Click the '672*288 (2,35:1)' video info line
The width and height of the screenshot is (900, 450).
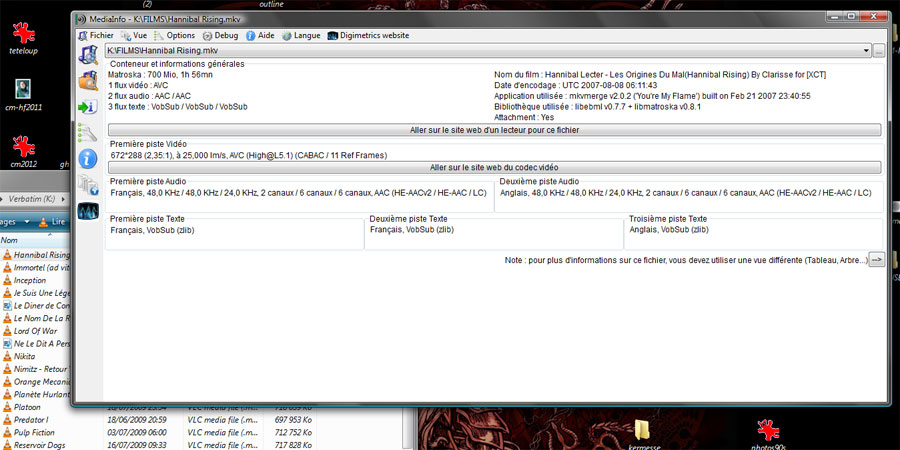pyautogui.click(x=249, y=155)
